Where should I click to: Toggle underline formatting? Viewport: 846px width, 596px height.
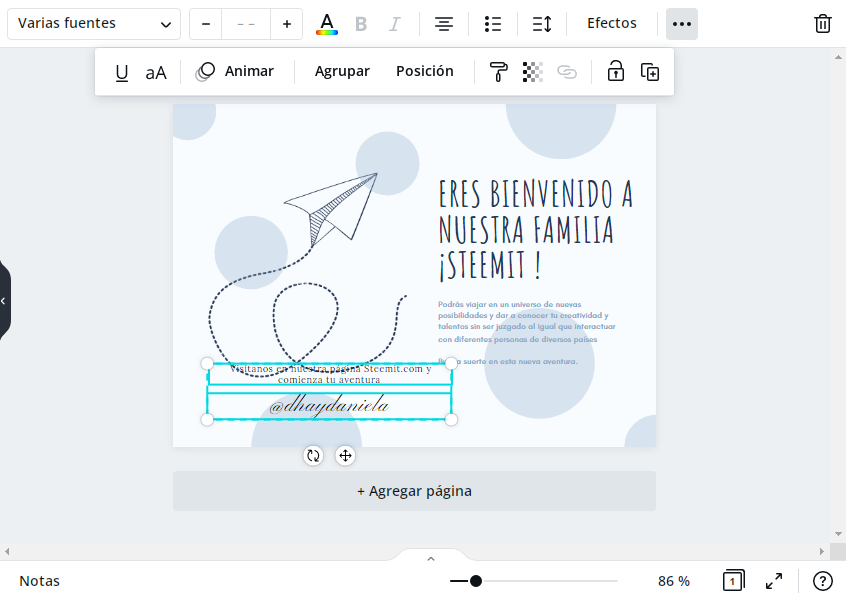pos(122,72)
